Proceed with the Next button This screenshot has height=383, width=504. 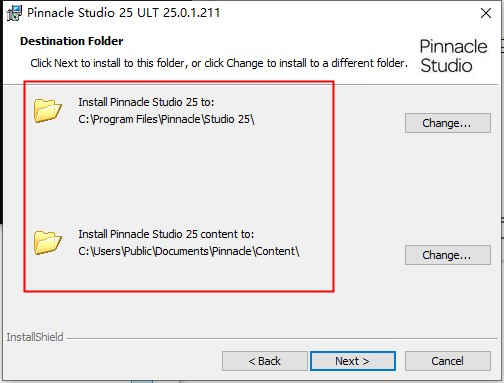pyautogui.click(x=353, y=361)
